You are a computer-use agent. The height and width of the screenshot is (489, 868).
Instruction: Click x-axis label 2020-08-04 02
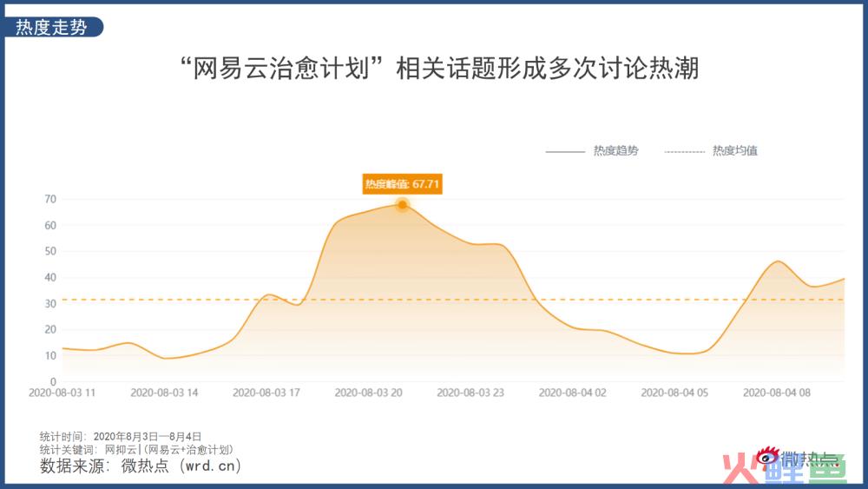click(572, 393)
